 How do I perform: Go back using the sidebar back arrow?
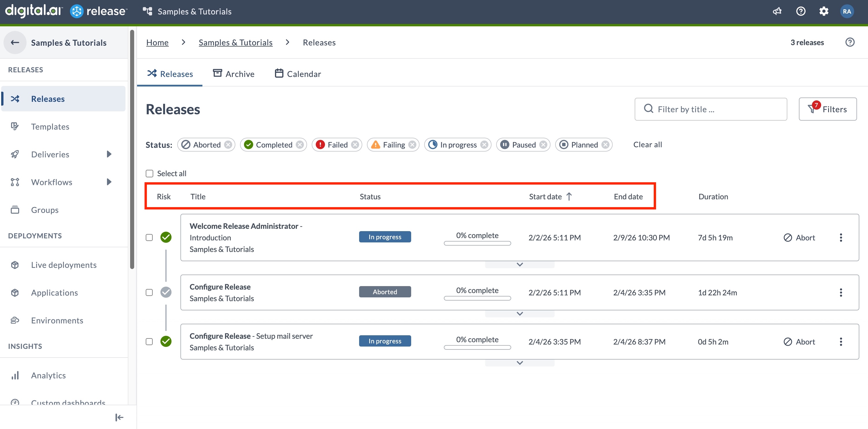pyautogui.click(x=15, y=43)
